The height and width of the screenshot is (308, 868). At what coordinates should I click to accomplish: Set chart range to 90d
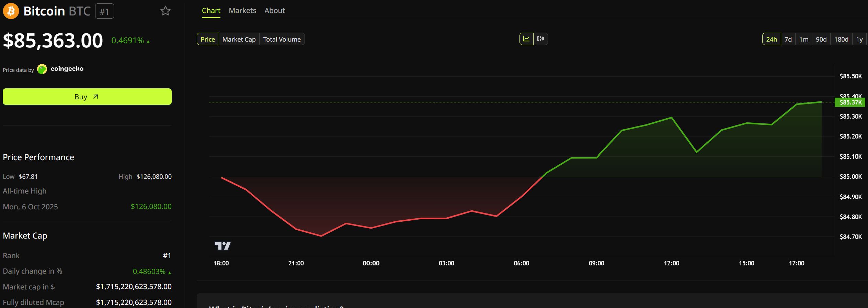821,39
